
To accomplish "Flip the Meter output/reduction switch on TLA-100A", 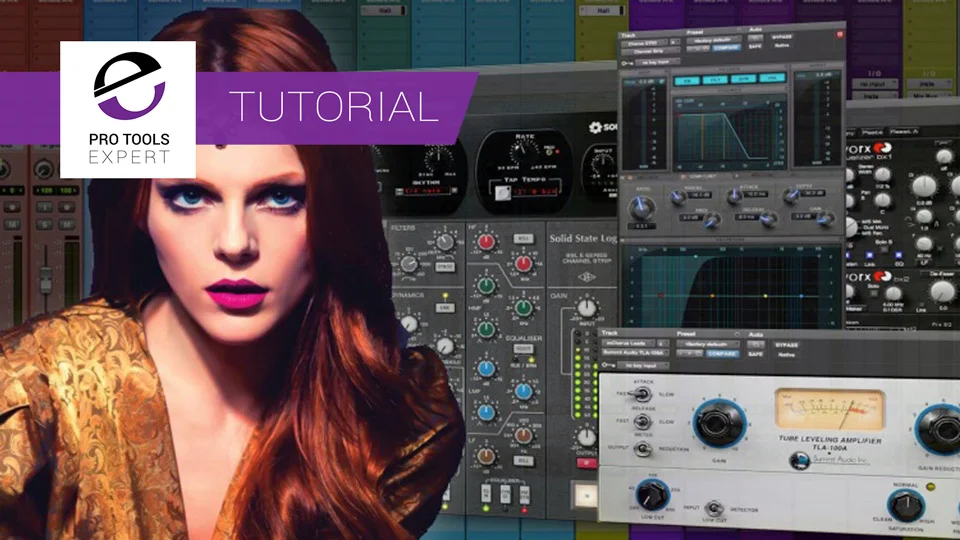I will pos(642,449).
